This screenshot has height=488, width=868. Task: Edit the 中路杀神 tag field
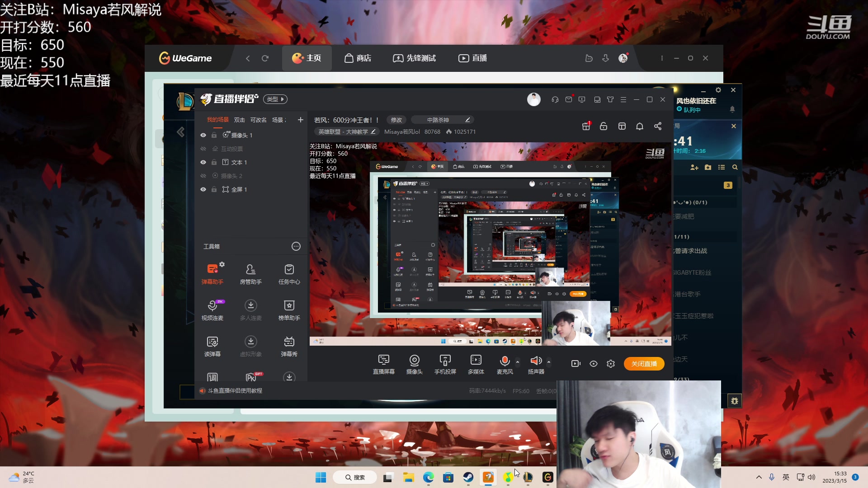(442, 120)
